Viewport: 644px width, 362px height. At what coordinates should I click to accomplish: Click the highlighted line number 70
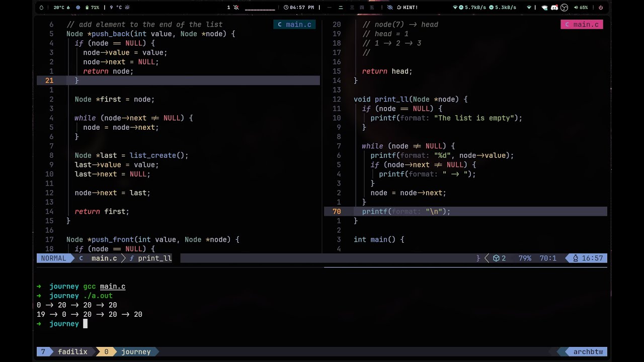point(337,211)
